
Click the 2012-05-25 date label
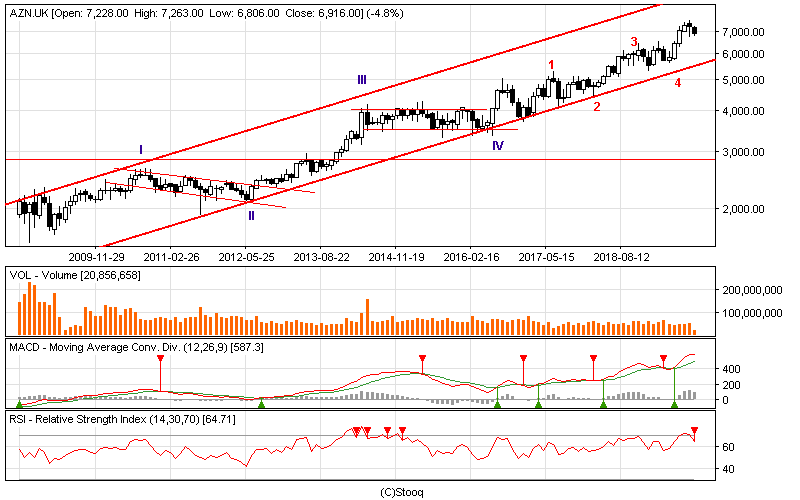click(x=246, y=257)
